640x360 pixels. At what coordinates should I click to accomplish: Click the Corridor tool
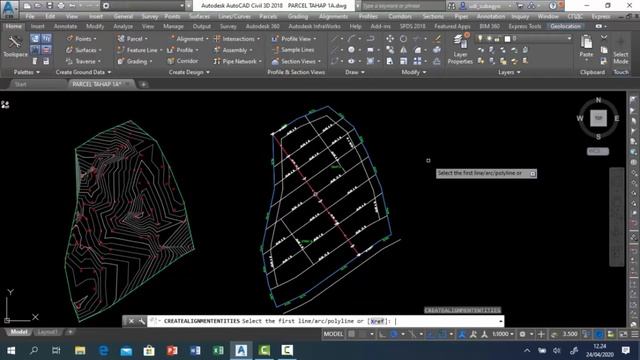pos(182,61)
